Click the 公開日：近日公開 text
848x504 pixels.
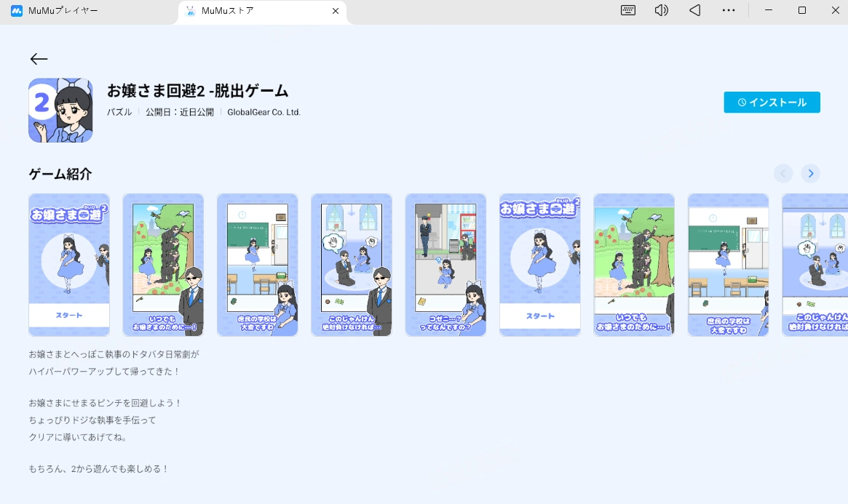[x=180, y=112]
